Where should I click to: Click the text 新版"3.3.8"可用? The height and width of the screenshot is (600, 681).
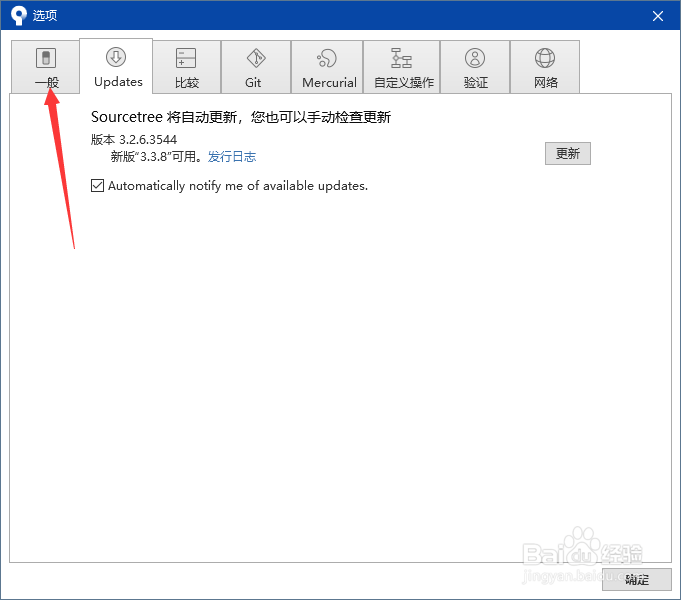tap(156, 156)
